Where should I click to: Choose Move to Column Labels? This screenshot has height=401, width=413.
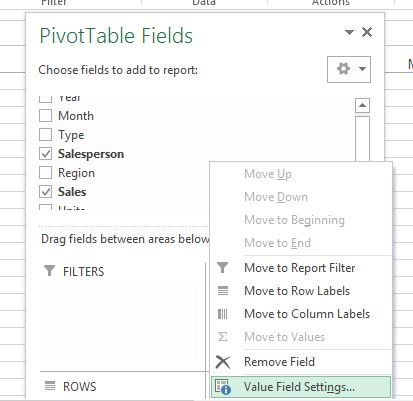[x=301, y=314]
